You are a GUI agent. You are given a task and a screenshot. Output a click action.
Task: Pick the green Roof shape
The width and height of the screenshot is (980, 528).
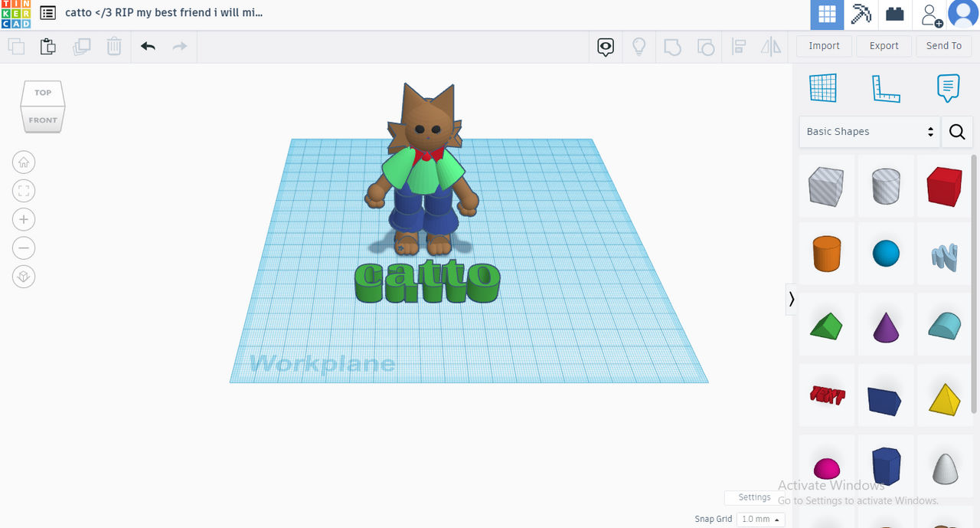[826, 326]
